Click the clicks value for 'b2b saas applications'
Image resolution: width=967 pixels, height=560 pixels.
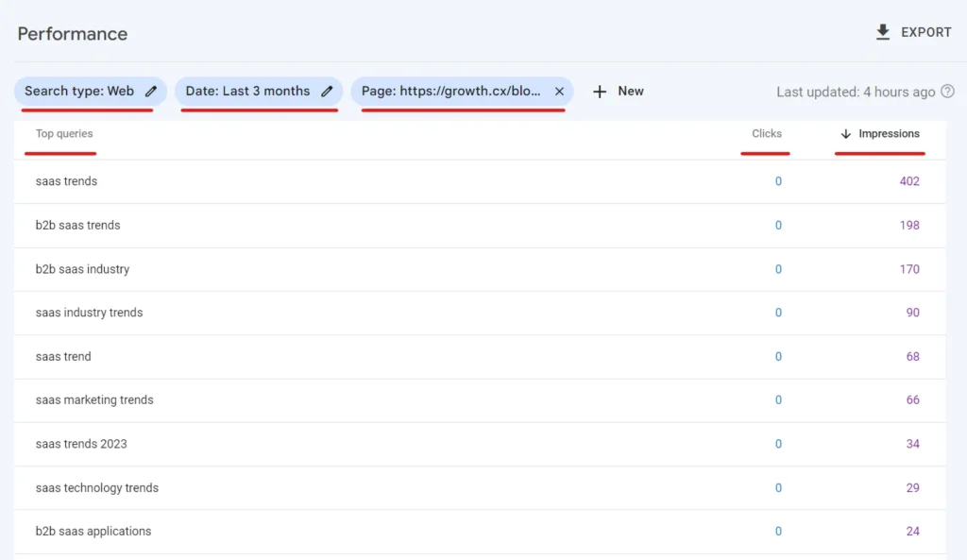tap(778, 531)
